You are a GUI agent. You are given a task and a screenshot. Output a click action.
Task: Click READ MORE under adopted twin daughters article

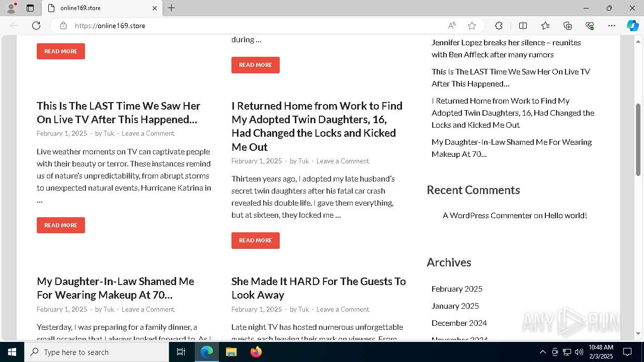(256, 240)
